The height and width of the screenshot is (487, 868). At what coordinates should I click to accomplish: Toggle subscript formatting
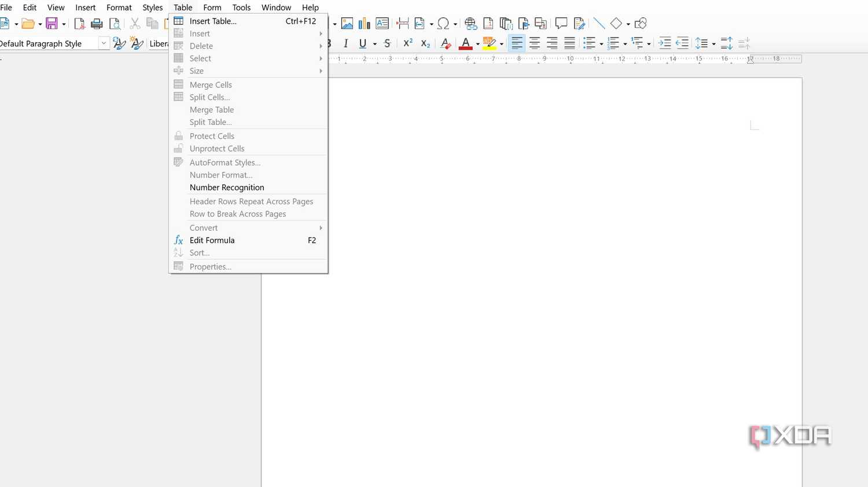(425, 43)
